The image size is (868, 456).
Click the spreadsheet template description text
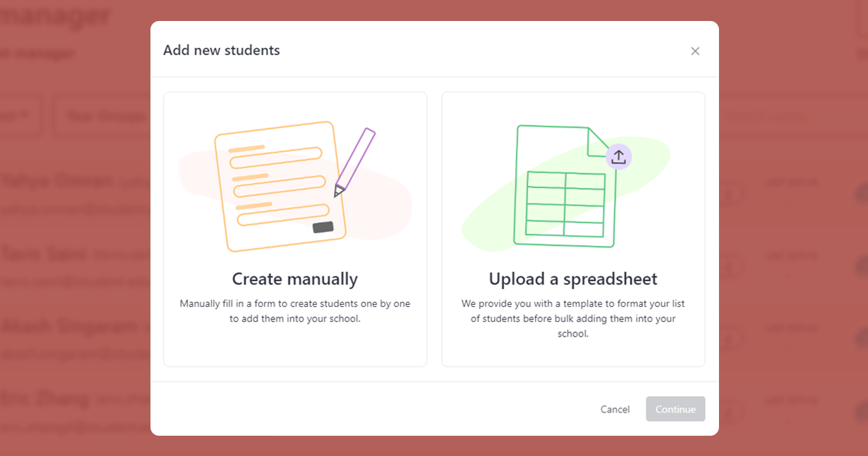[x=573, y=318]
